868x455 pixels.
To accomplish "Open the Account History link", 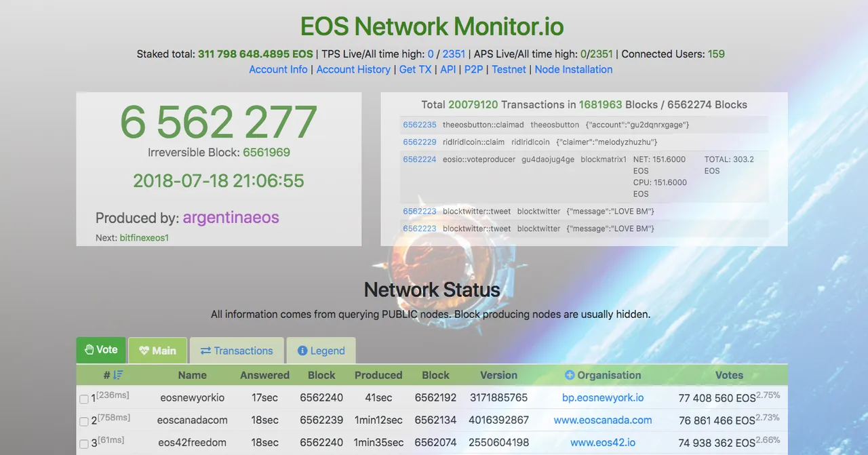I will tap(353, 69).
